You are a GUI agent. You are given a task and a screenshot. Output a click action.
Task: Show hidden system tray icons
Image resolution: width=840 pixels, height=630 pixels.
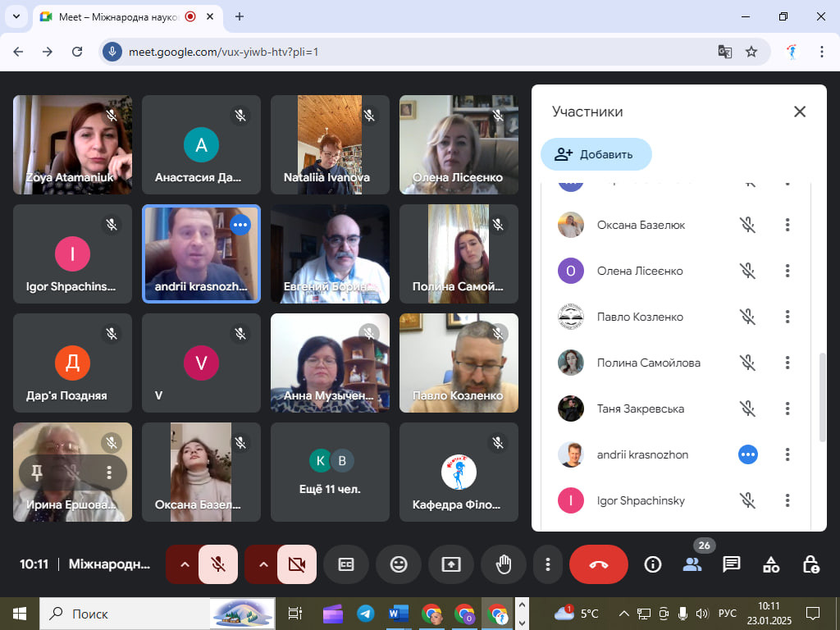pyautogui.click(x=623, y=614)
